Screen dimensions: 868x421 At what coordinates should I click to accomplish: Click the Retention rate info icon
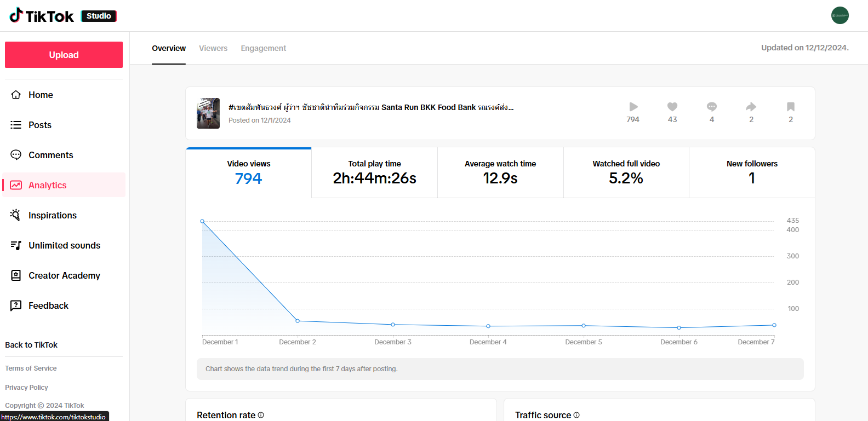261,415
